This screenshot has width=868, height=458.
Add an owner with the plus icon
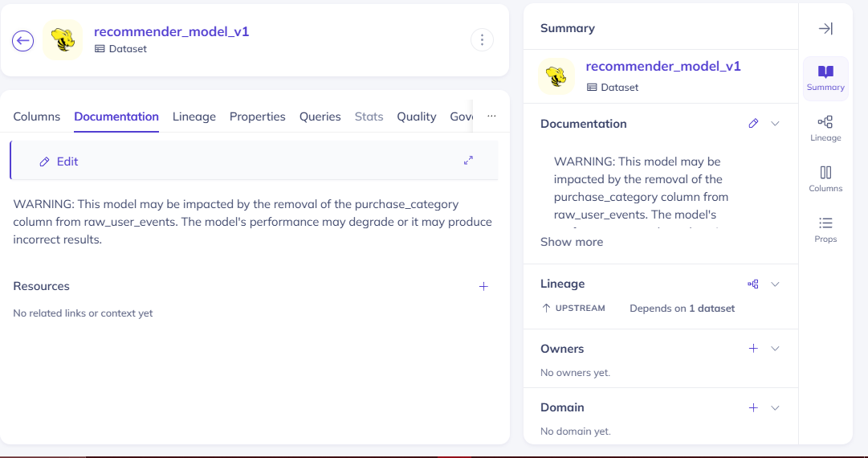753,349
